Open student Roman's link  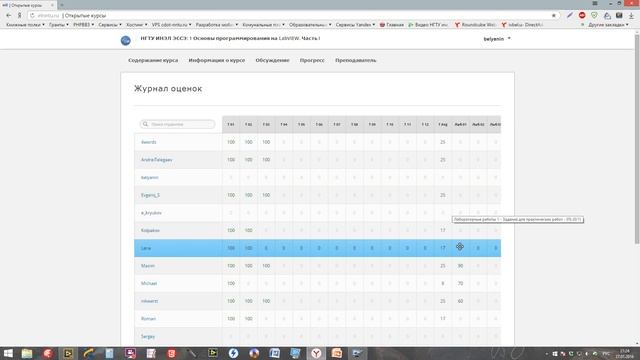coord(148,319)
